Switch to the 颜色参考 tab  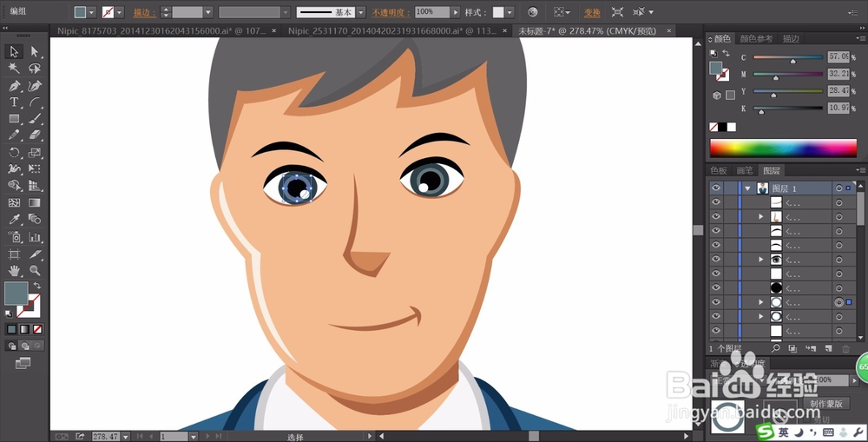(x=756, y=39)
